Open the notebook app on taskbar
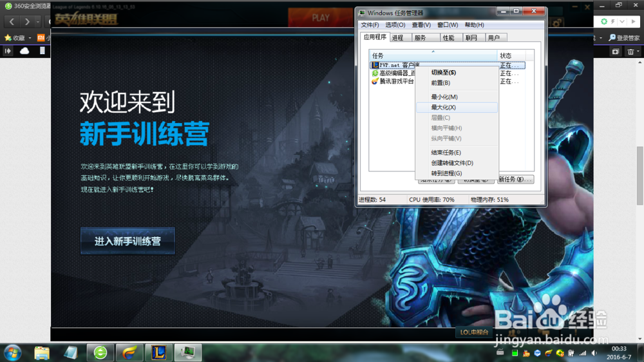The width and height of the screenshot is (644, 362). [x=71, y=352]
